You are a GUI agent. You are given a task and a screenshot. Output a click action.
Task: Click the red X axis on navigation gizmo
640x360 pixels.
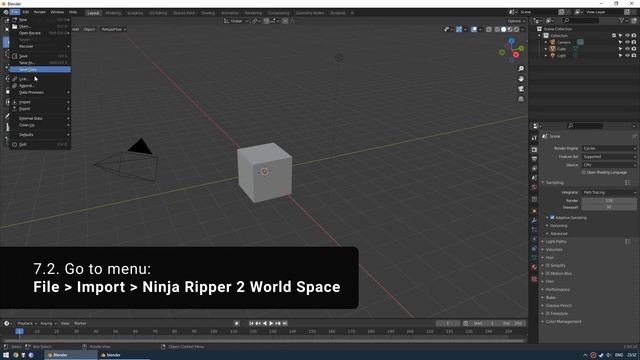[x=516, y=55]
